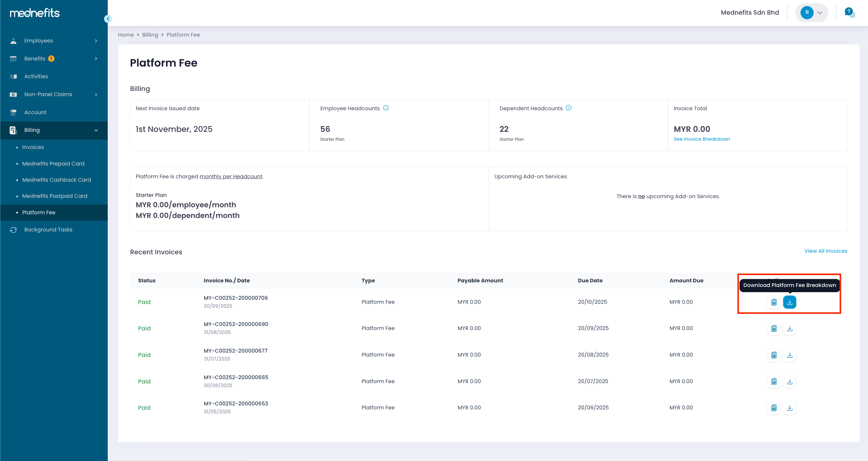Download breakdown for invoice dated 31/07/2025
The height and width of the screenshot is (461, 868).
coord(789,355)
